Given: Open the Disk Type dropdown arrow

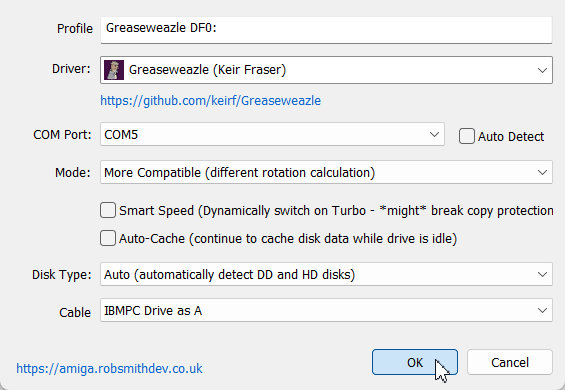Looking at the screenshot, I should [542, 274].
